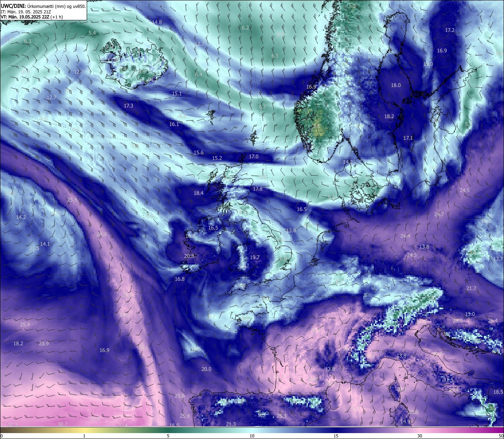Click the 13.0 value on the map
504x439 pixels.
tap(470, 314)
